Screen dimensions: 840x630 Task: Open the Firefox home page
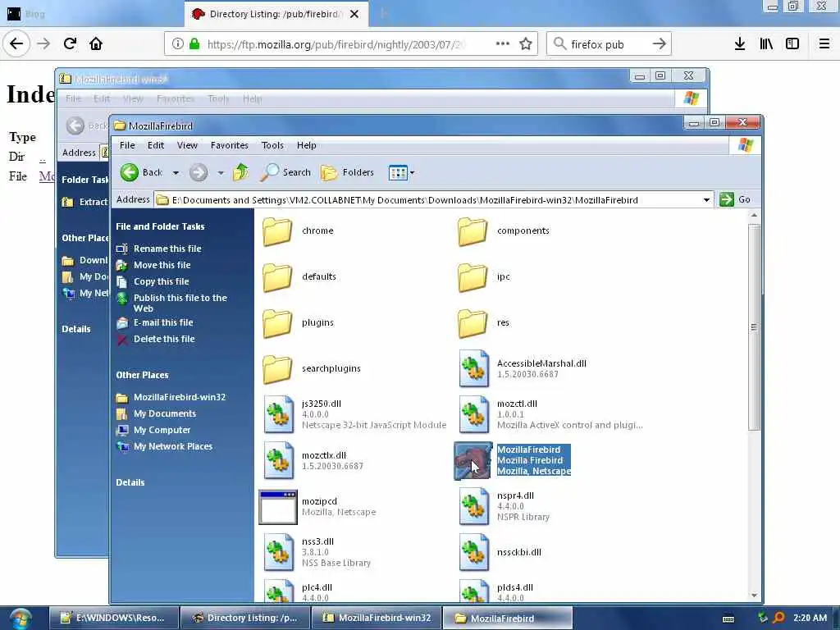(x=96, y=43)
